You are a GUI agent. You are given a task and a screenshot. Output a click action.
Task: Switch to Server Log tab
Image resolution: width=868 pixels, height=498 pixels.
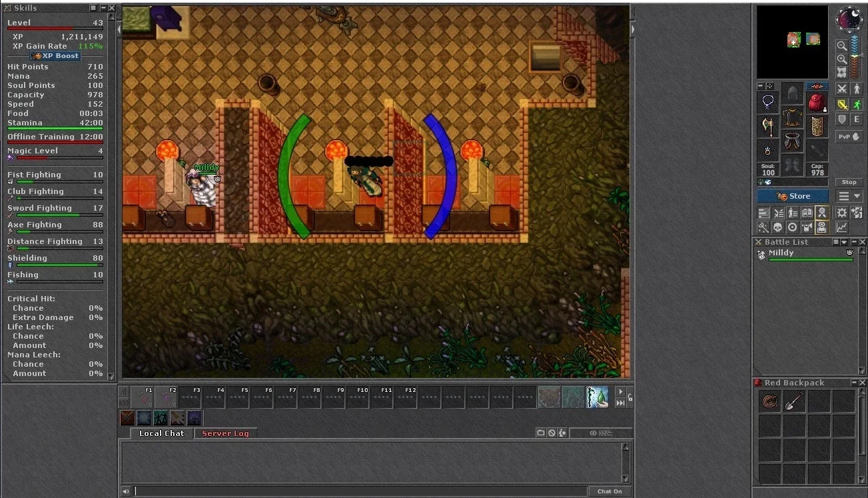[x=225, y=433]
